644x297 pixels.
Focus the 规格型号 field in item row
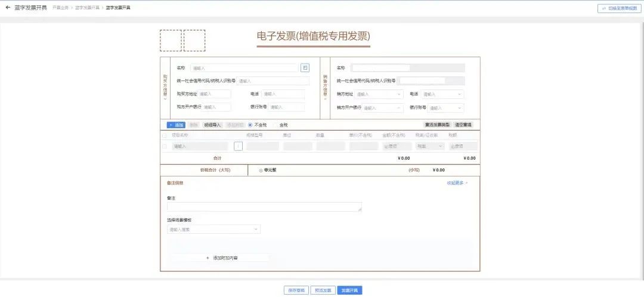coord(262,146)
